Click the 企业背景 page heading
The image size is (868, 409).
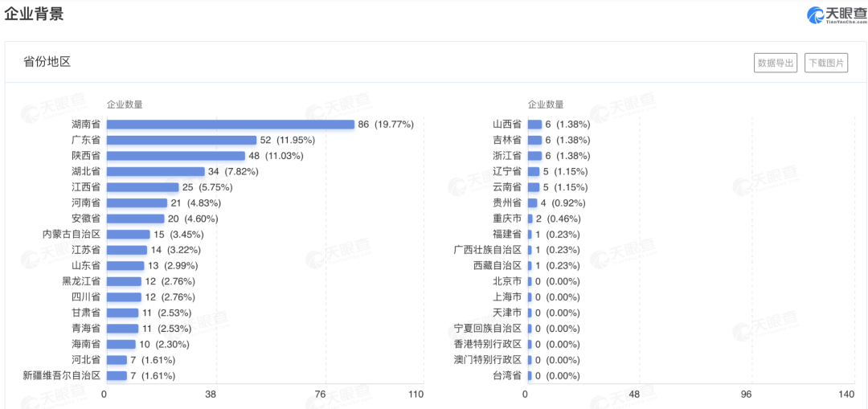coord(34,14)
